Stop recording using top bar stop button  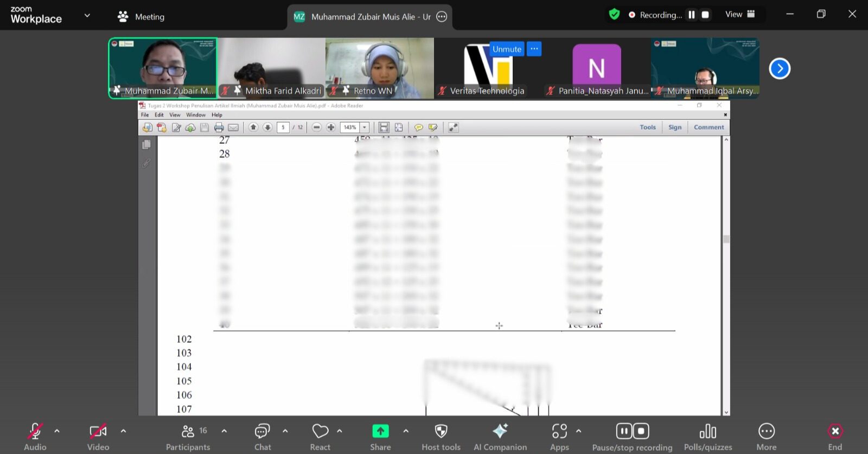click(705, 15)
